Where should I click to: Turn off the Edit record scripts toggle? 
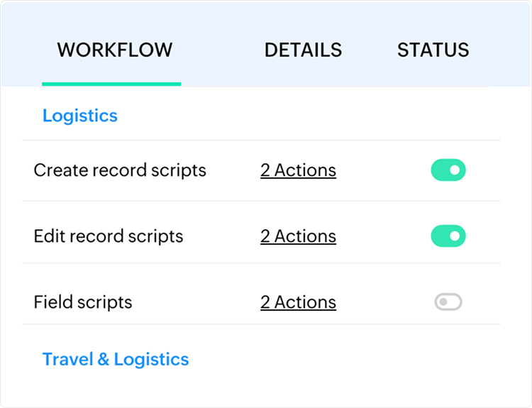pos(448,236)
